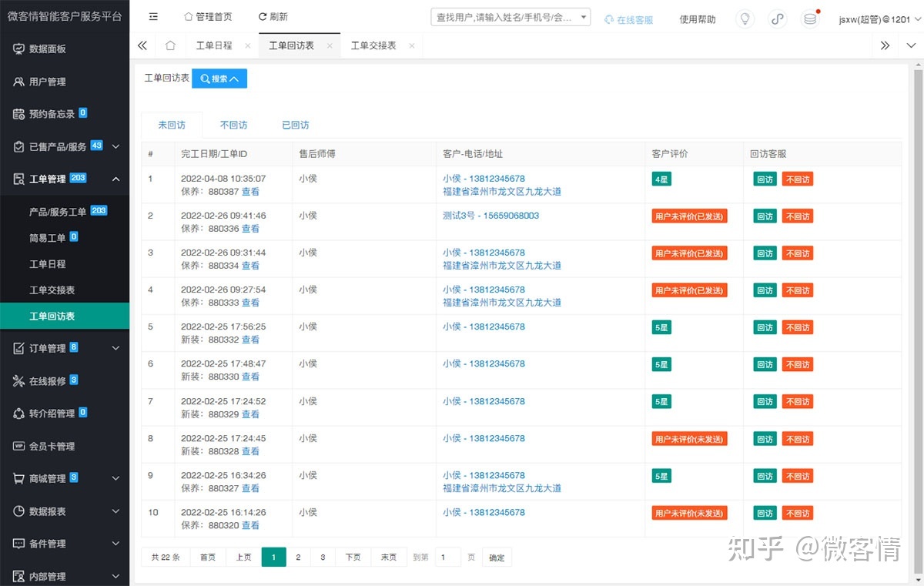Open 会员卡管理 in the sidebar

click(x=65, y=446)
